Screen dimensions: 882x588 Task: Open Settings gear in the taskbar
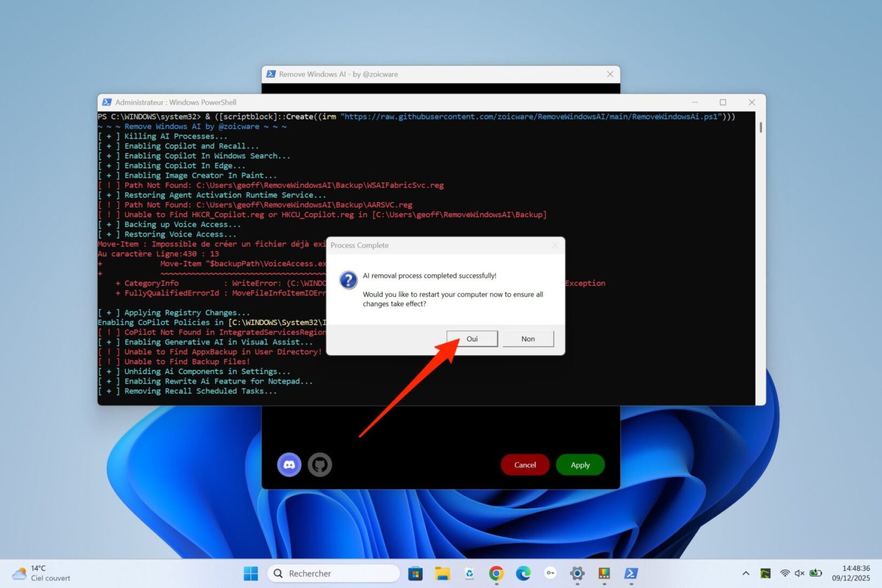coord(577,573)
